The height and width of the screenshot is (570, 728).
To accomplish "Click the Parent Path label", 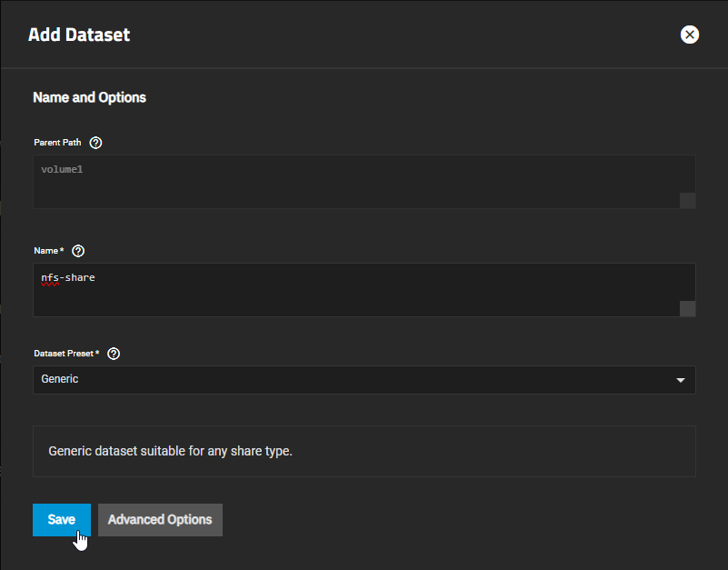I will pos(59,143).
